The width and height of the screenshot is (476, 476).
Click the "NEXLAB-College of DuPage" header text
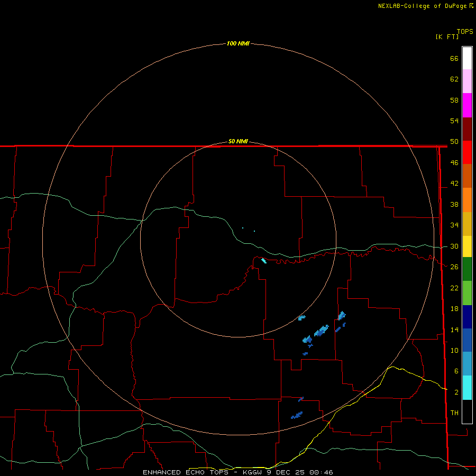422,6
